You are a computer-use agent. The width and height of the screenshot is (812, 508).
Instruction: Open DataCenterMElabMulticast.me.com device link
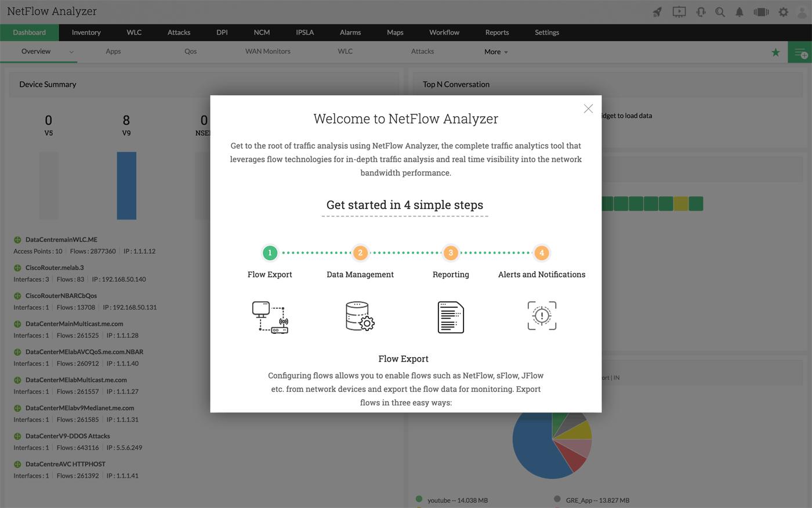[x=76, y=380]
